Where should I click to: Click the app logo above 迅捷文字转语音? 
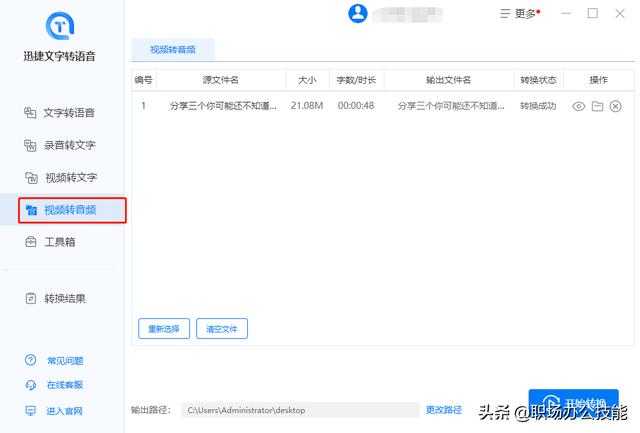point(60,25)
